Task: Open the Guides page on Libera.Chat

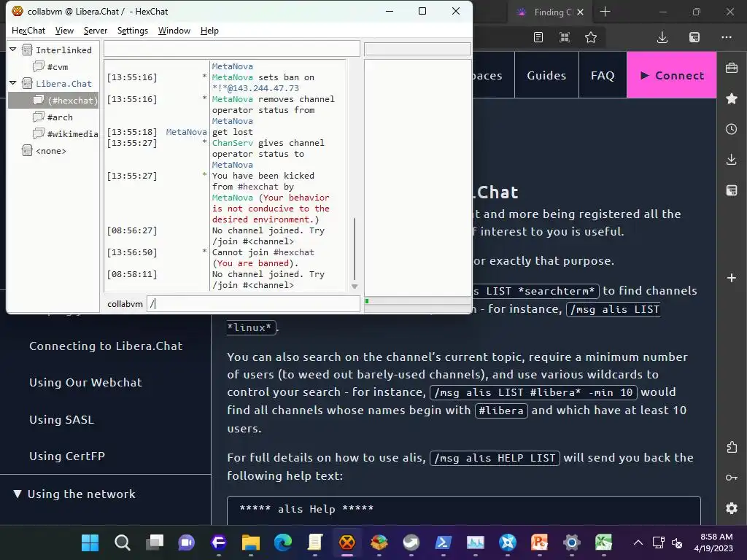Action: point(546,75)
